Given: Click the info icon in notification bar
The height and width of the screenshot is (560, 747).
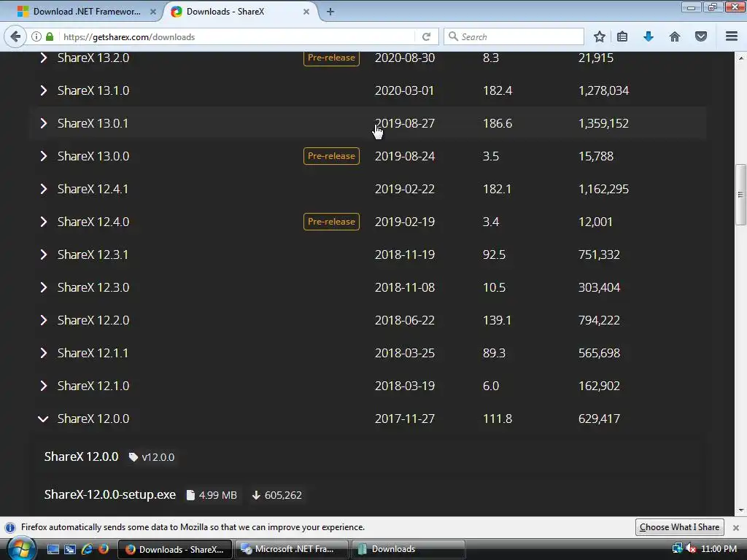Looking at the screenshot, I should click(10, 528).
